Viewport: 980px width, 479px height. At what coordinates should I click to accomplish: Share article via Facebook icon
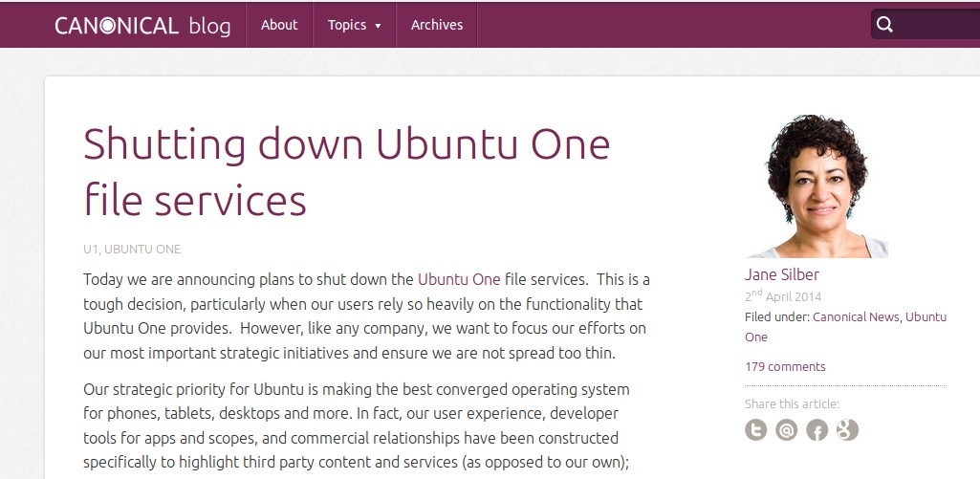coord(817,429)
